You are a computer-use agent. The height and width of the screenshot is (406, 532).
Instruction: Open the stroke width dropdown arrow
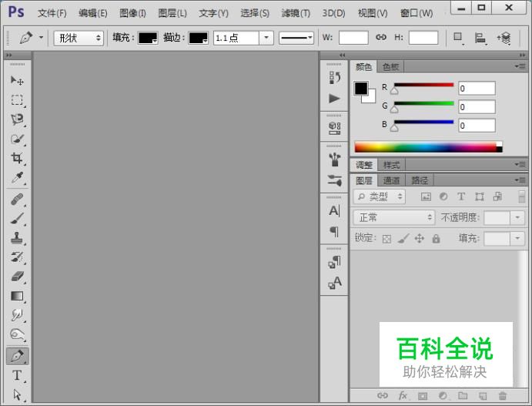click(x=266, y=38)
